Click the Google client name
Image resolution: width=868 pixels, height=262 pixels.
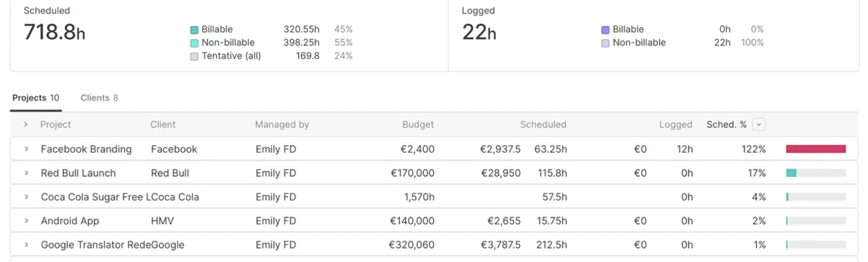click(168, 245)
